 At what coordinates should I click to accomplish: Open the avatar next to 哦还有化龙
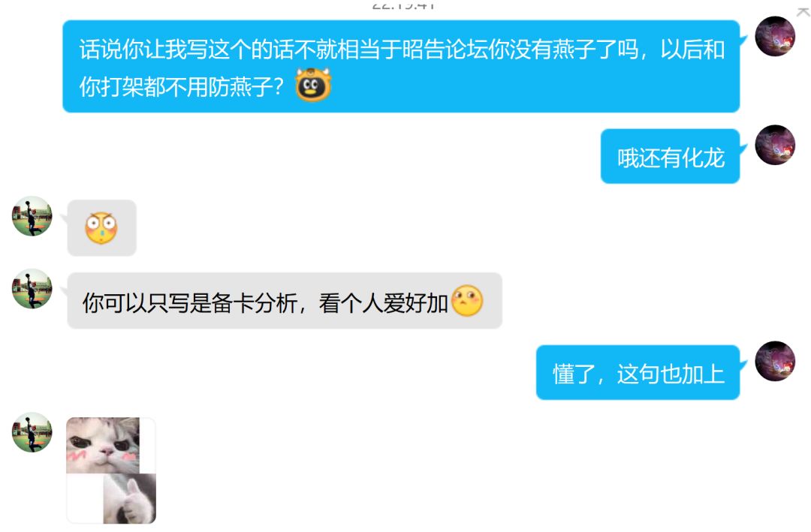tap(775, 145)
